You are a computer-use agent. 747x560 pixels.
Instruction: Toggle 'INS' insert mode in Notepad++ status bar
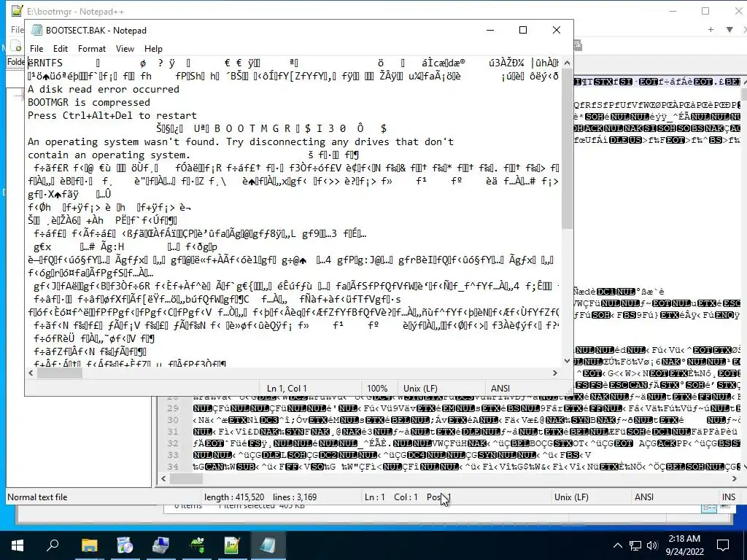729,497
